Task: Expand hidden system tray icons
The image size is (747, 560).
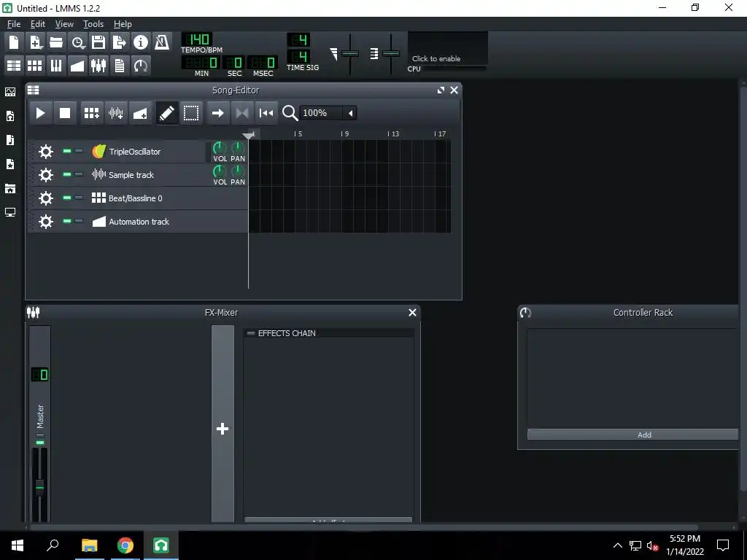Action: 617,545
